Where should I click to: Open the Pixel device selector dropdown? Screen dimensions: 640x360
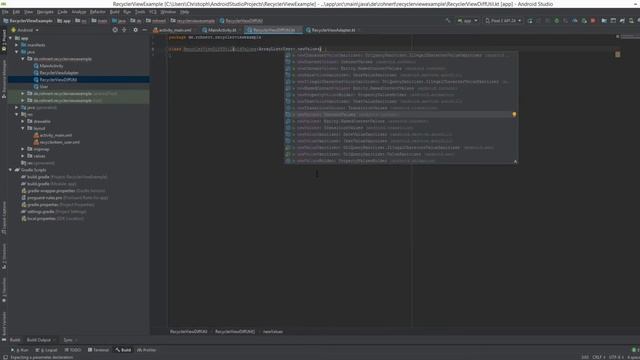pos(503,20)
